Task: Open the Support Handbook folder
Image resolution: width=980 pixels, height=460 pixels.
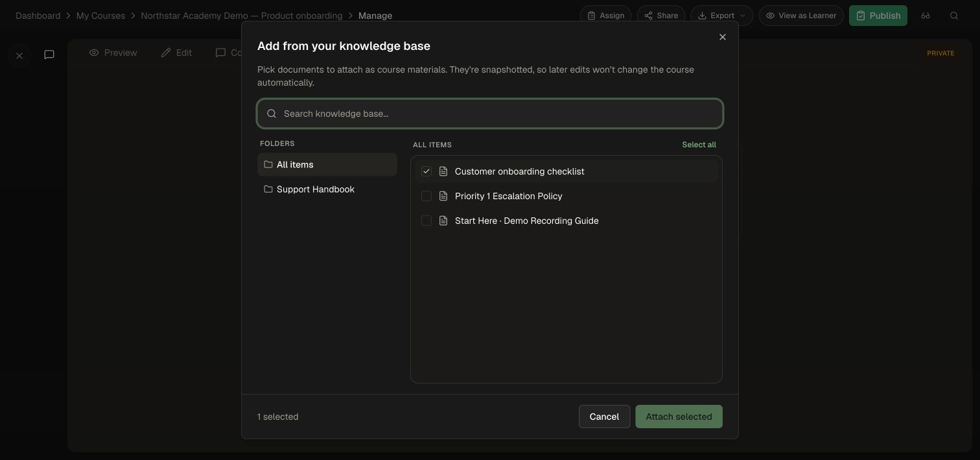Action: click(x=327, y=189)
